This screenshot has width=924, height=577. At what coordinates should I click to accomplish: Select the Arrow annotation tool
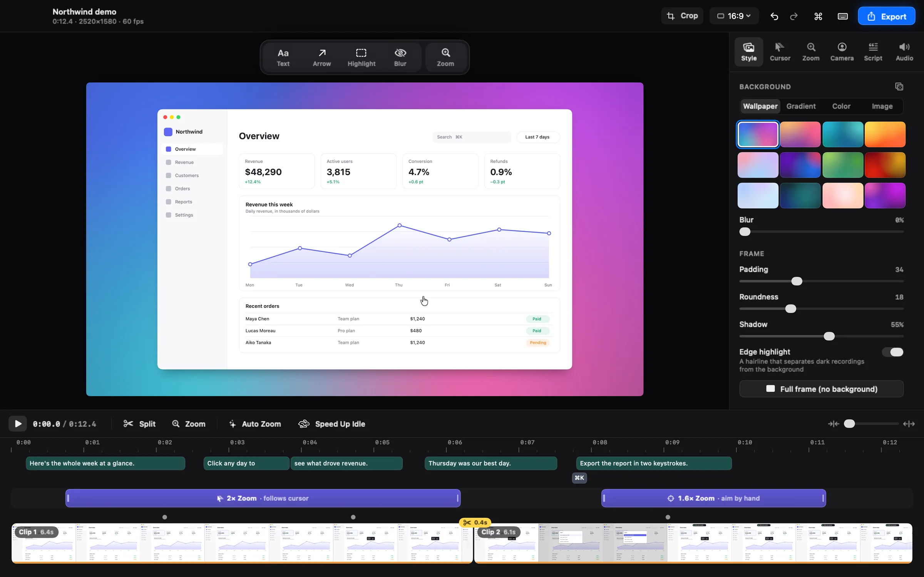coord(321,57)
